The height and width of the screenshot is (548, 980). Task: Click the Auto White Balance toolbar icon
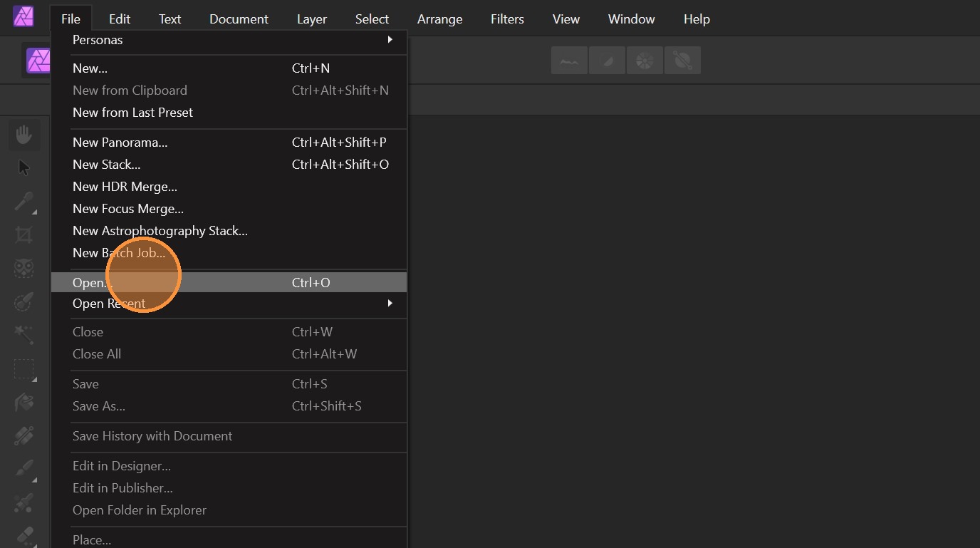(x=682, y=61)
